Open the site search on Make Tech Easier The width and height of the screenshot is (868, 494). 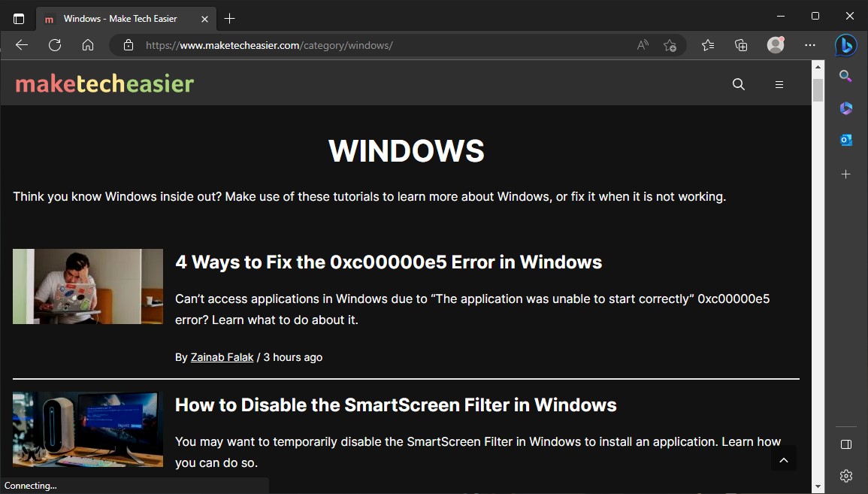[738, 84]
